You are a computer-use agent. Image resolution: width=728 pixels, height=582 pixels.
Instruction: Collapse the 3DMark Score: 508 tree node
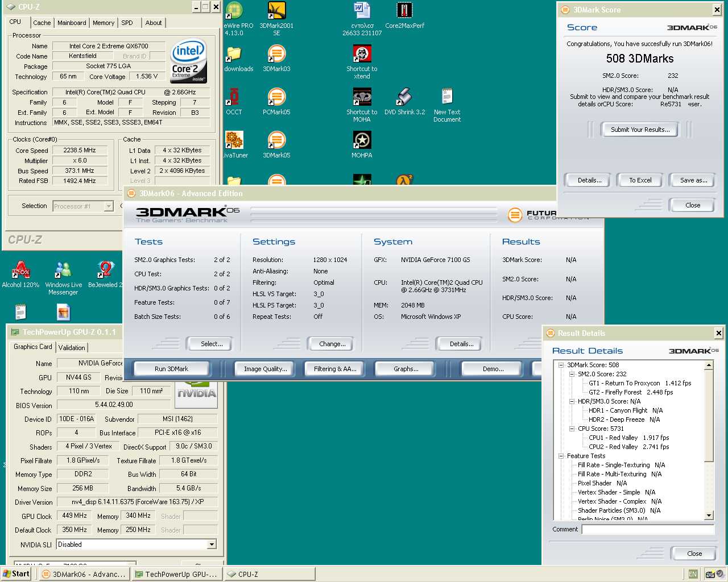coord(561,365)
